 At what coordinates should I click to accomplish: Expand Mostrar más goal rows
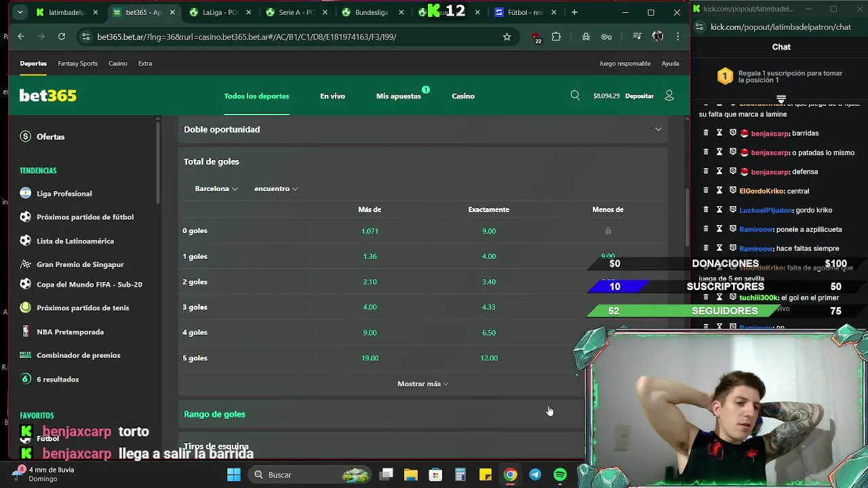423,384
